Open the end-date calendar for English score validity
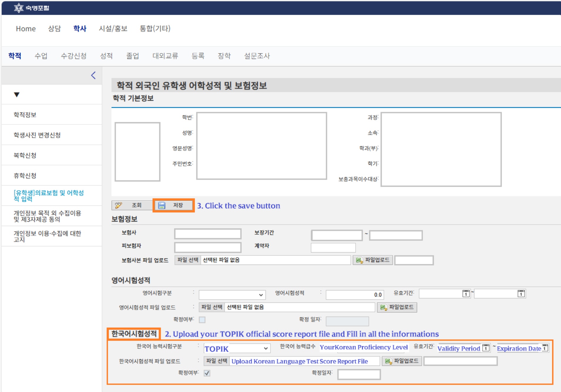This screenshot has height=392, width=561. pos(521,293)
